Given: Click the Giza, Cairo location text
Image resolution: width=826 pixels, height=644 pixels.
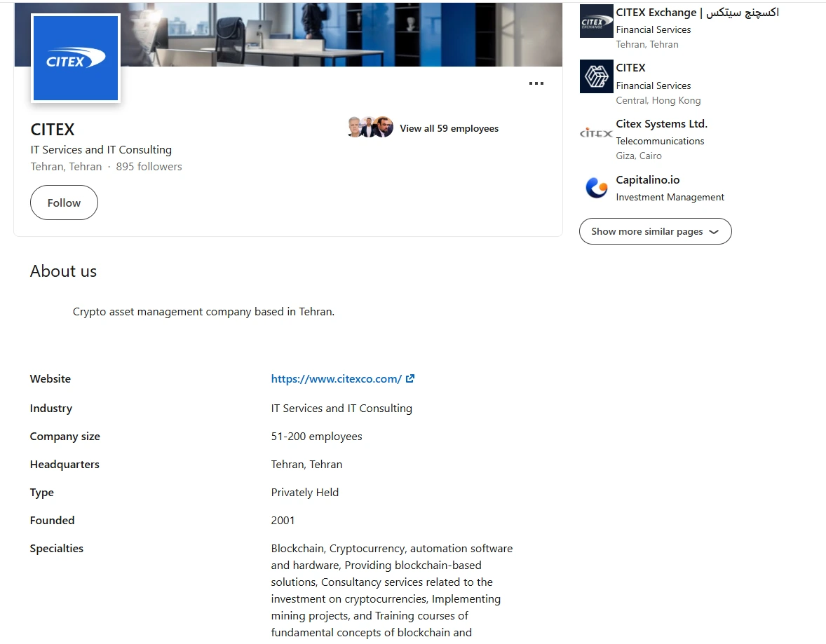Looking at the screenshot, I should tap(639, 156).
